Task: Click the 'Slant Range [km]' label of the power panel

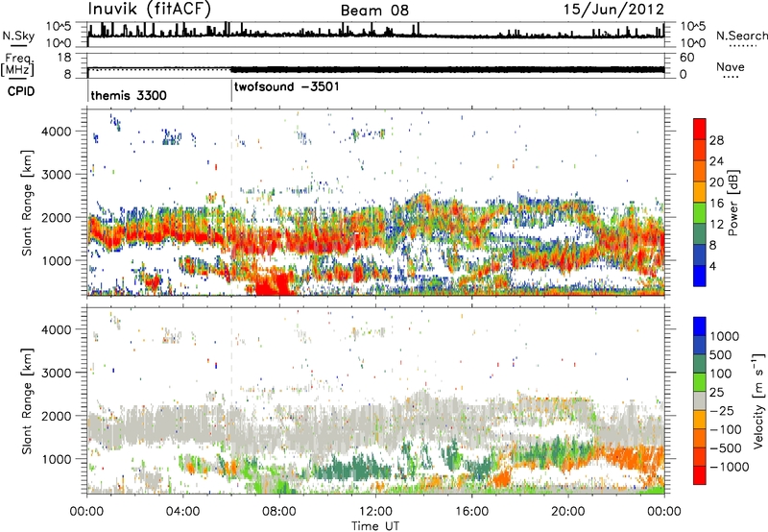Action: click(x=27, y=204)
